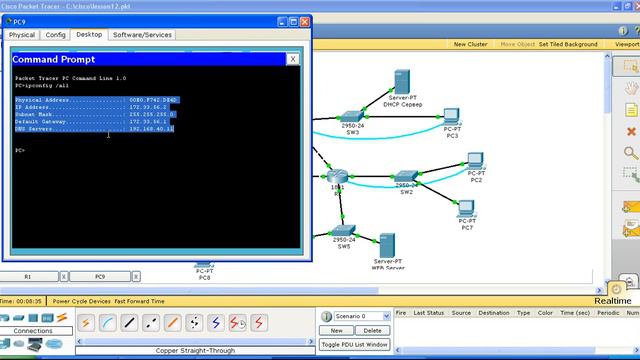Choose Copper Cross-Over dashed cable
The image size is (640, 360).
tap(151, 323)
